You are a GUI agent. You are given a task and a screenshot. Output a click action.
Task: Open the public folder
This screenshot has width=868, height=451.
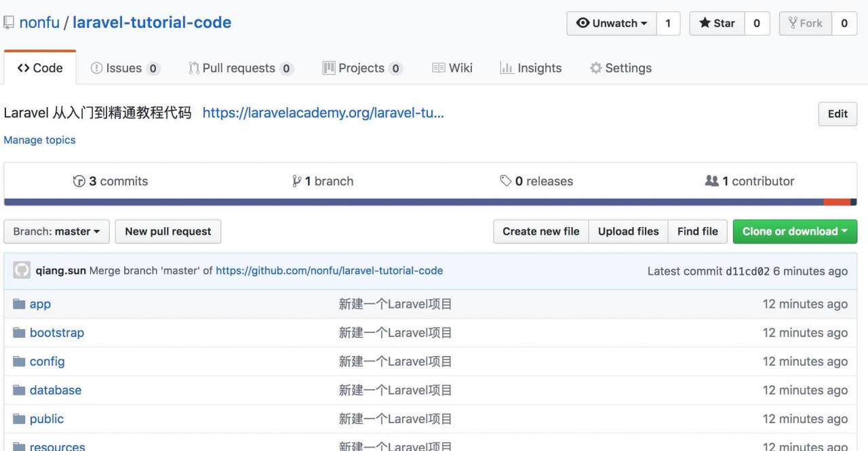[x=47, y=419]
